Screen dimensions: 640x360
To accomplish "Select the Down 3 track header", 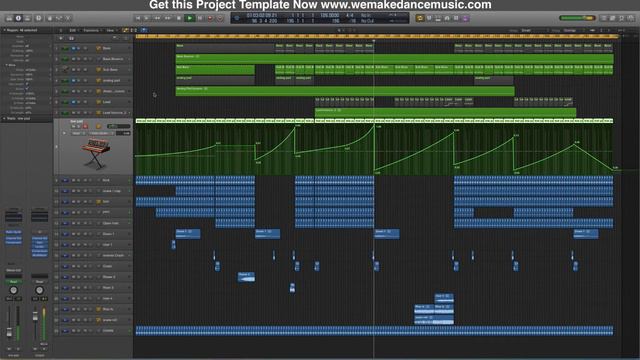I will click(93, 288).
